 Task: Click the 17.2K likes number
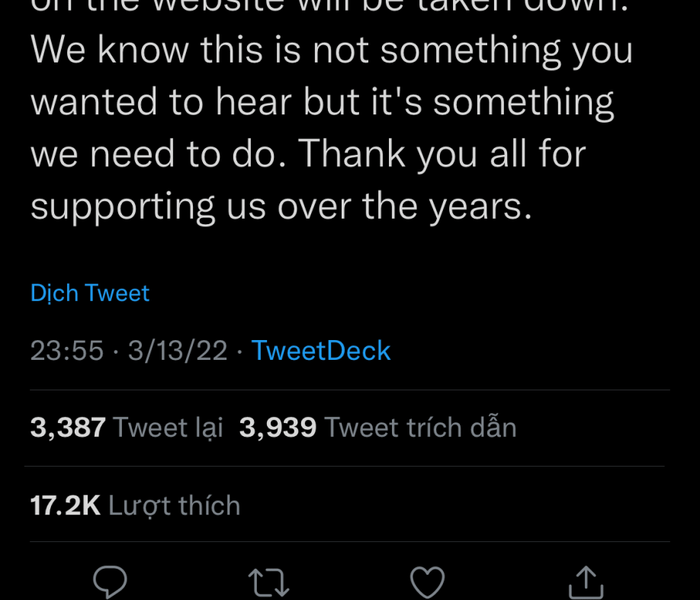pyautogui.click(x=66, y=505)
